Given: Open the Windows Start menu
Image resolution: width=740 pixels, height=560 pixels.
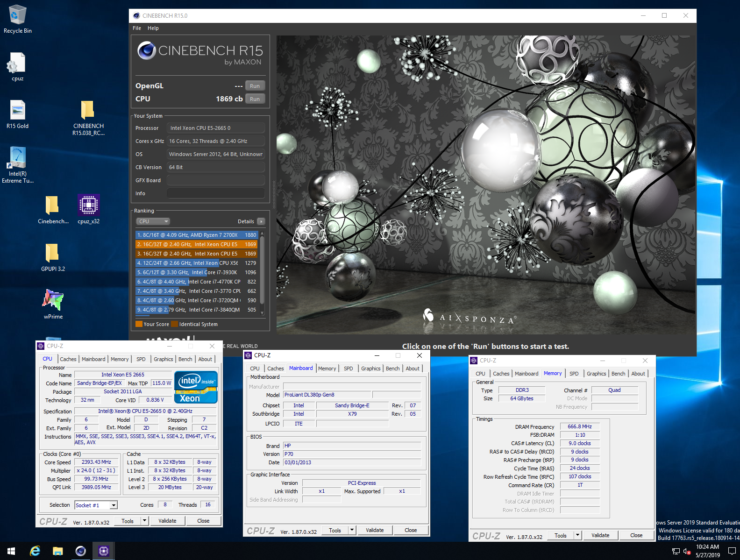Looking at the screenshot, I should pos(11,551).
